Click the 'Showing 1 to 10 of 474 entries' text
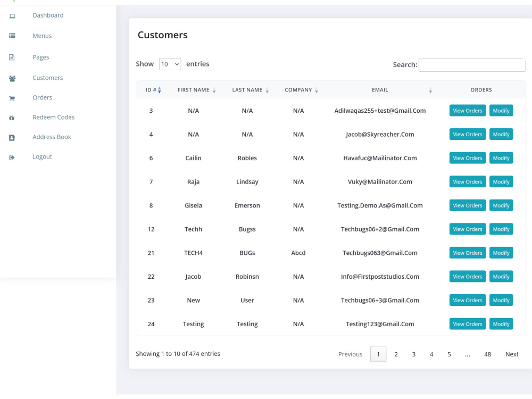 [x=178, y=354]
